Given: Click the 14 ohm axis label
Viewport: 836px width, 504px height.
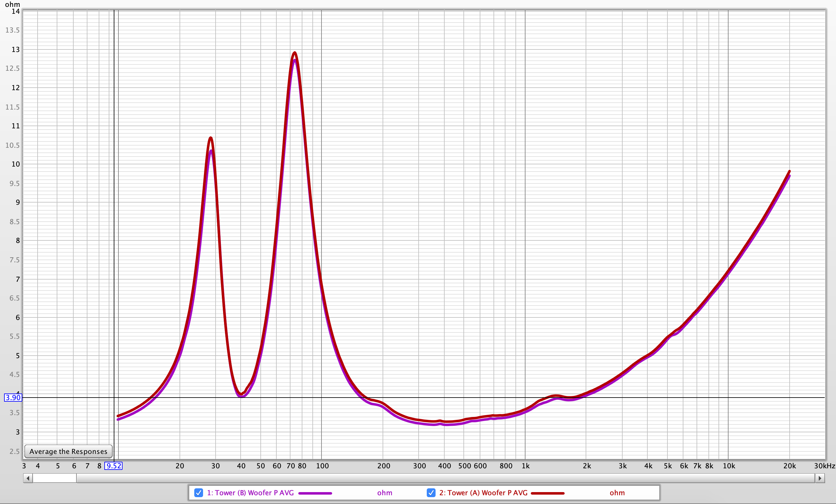Looking at the screenshot, I should (x=16, y=11).
